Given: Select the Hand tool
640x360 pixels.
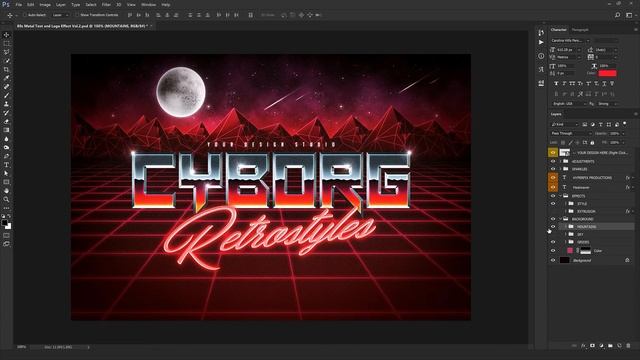Looking at the screenshot, I should click(x=6, y=191).
